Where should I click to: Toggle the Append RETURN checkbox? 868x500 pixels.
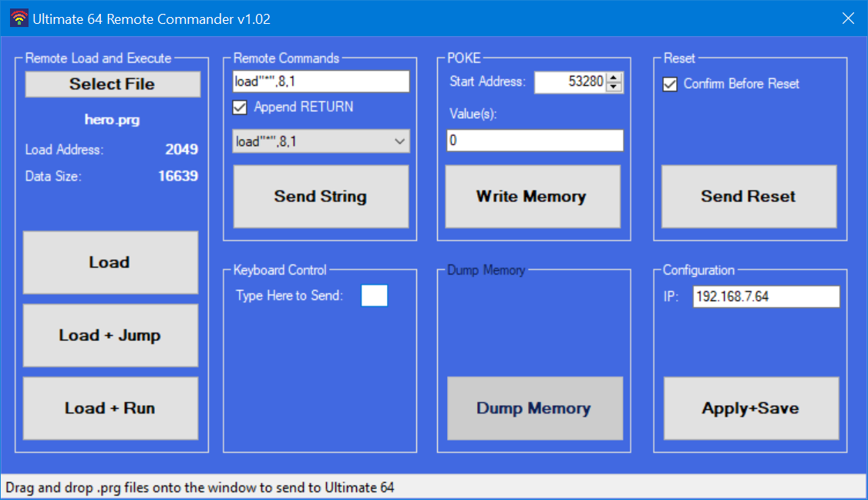(240, 107)
